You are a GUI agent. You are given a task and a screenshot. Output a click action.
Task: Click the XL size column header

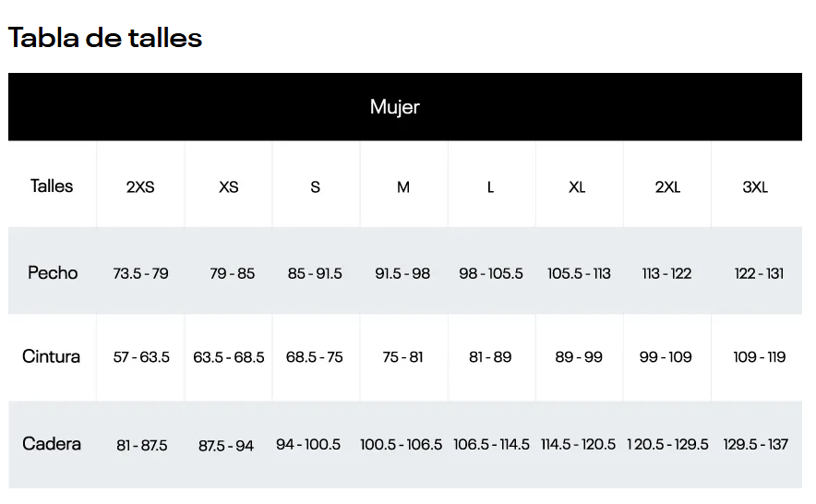[x=577, y=186]
